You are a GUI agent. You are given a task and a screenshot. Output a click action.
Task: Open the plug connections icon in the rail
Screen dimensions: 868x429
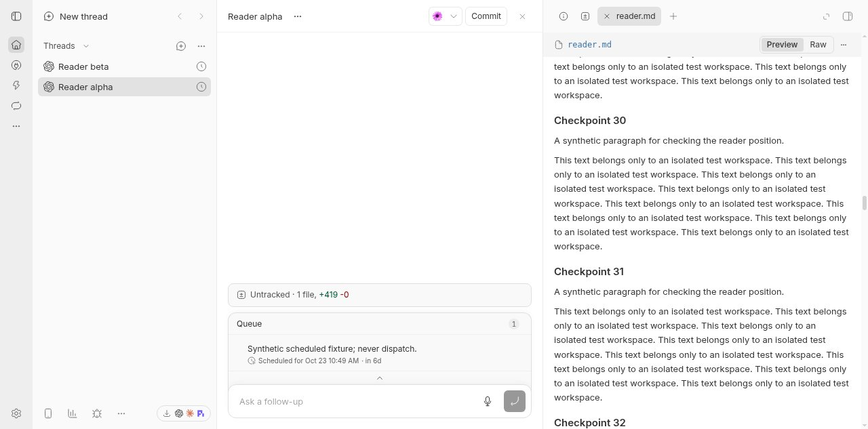tap(16, 66)
